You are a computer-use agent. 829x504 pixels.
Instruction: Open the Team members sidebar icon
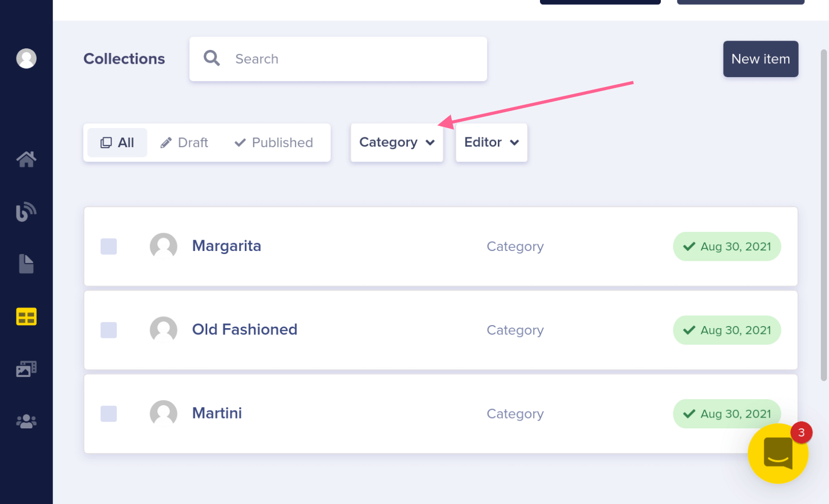(26, 422)
